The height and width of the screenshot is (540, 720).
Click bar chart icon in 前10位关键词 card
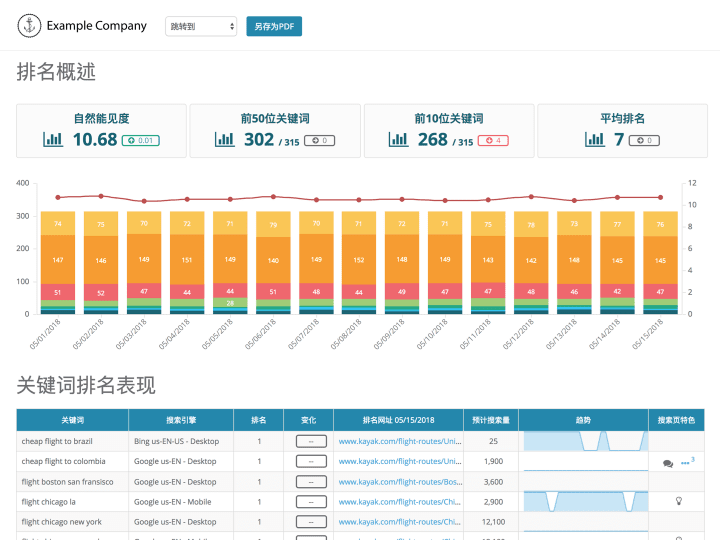tap(398, 139)
